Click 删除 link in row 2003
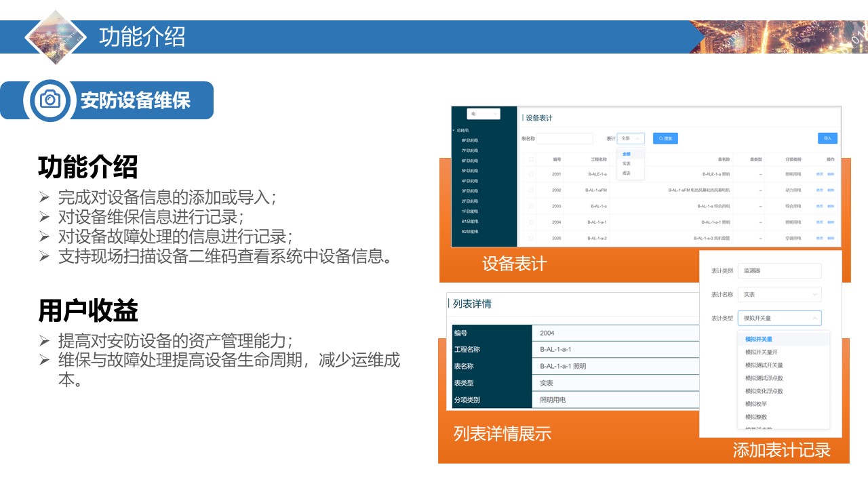Image resolution: width=868 pixels, height=488 pixels. 831,206
